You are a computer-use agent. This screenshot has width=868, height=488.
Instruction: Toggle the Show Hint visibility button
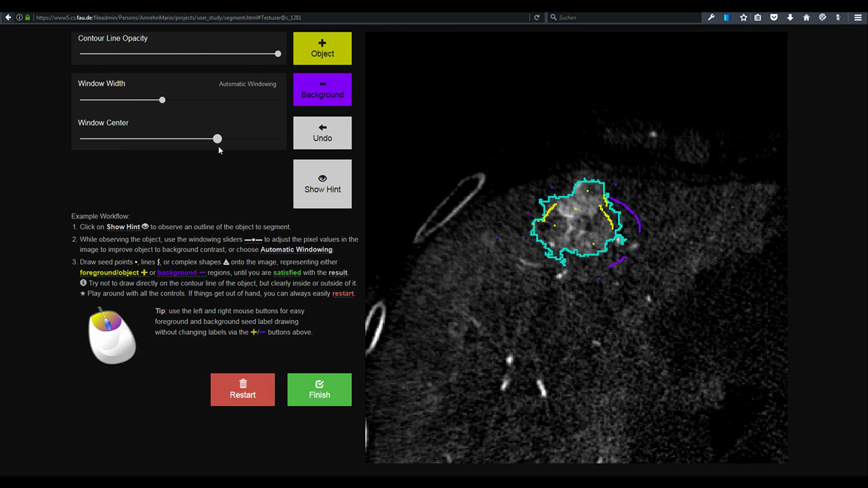tap(322, 183)
